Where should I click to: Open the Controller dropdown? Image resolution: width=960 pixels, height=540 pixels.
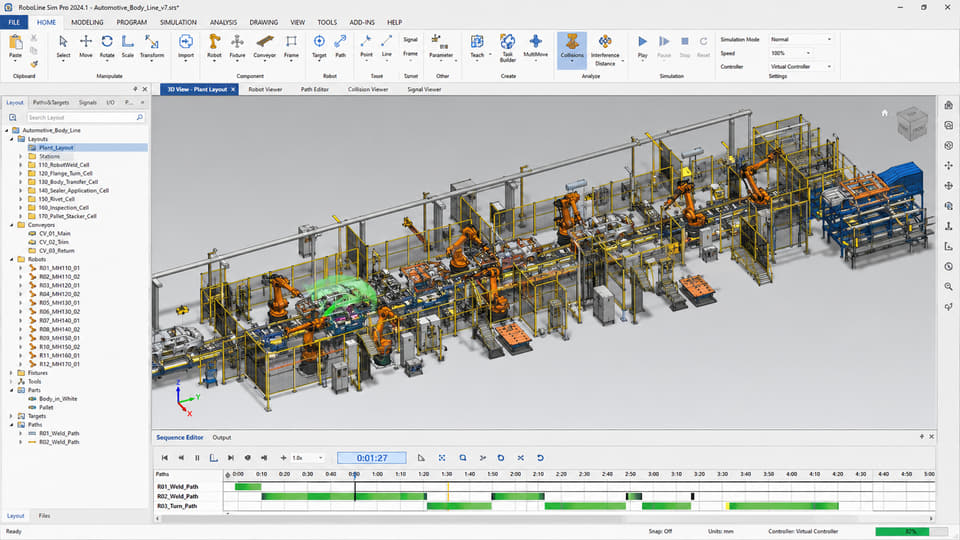click(801, 66)
